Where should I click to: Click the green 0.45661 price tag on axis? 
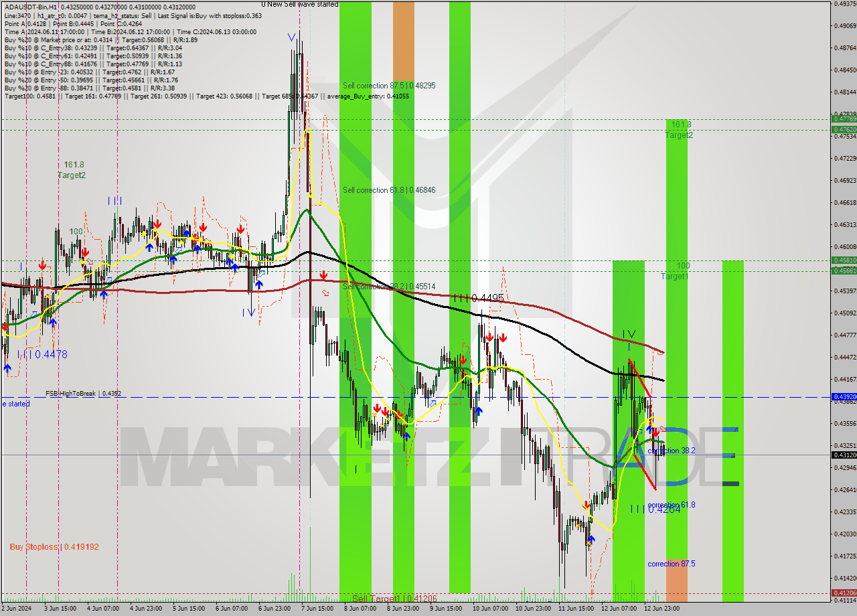pyautogui.click(x=844, y=271)
